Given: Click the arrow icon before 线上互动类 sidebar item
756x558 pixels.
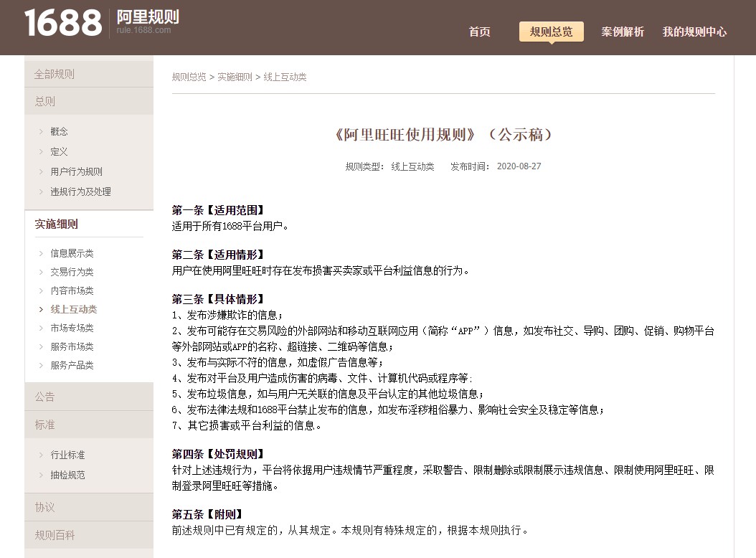Looking at the screenshot, I should coord(41,309).
